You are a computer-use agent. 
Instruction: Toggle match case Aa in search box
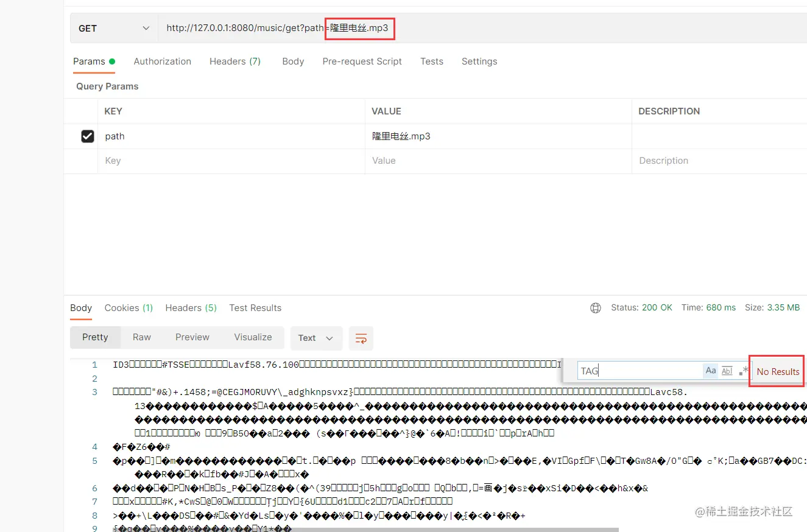pyautogui.click(x=710, y=371)
